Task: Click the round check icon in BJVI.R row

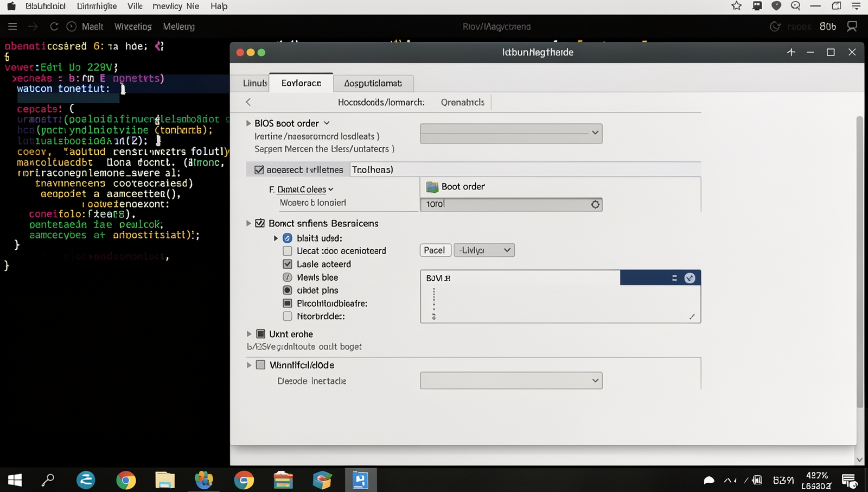Action: point(690,278)
